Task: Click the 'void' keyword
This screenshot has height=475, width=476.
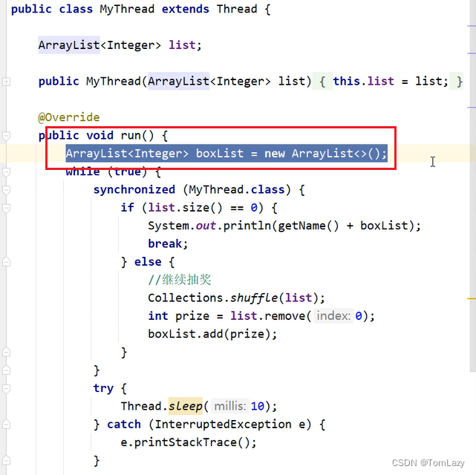Action: (x=100, y=135)
